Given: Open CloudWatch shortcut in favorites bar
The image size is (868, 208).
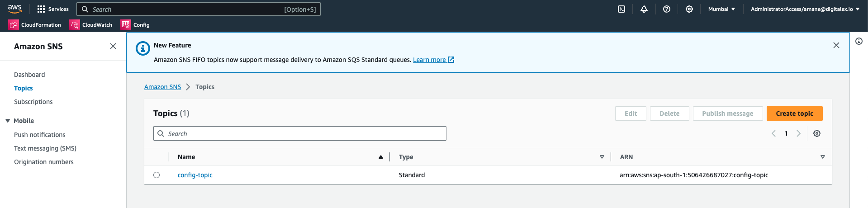Looking at the screenshot, I should (x=91, y=25).
